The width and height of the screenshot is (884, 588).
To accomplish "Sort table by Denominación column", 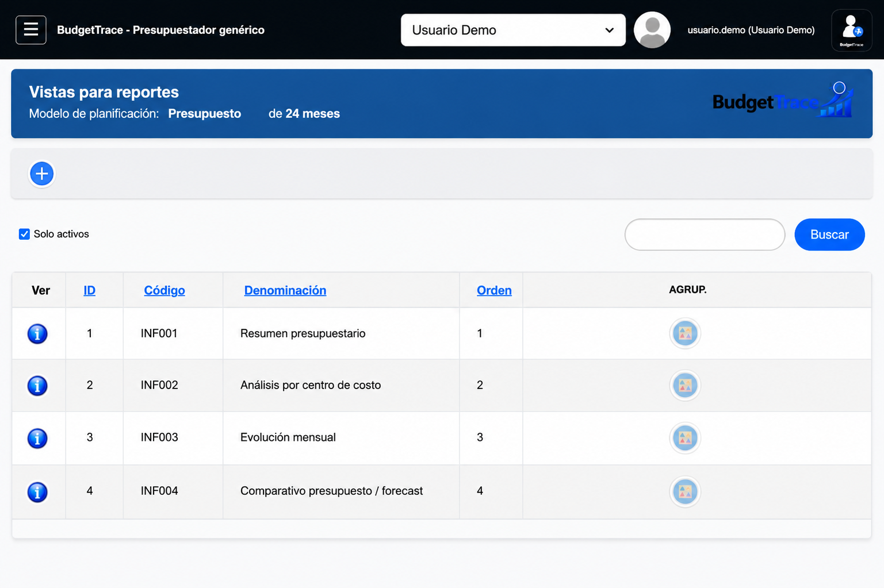I will (x=285, y=290).
